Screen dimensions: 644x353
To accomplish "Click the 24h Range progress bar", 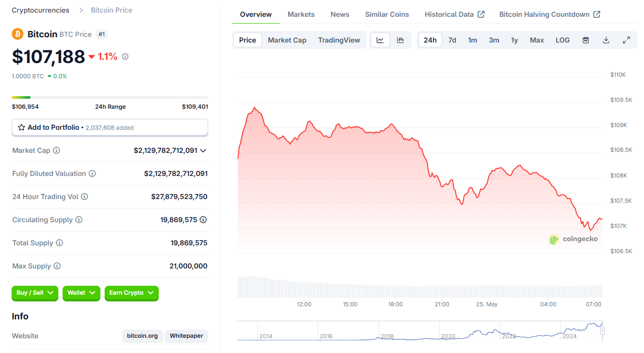I will click(x=110, y=97).
